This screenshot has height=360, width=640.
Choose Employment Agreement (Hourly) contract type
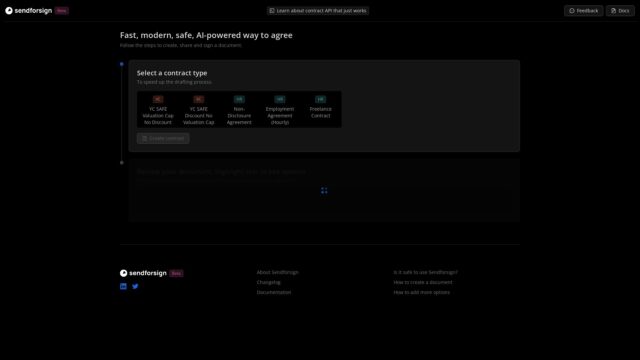click(x=280, y=110)
